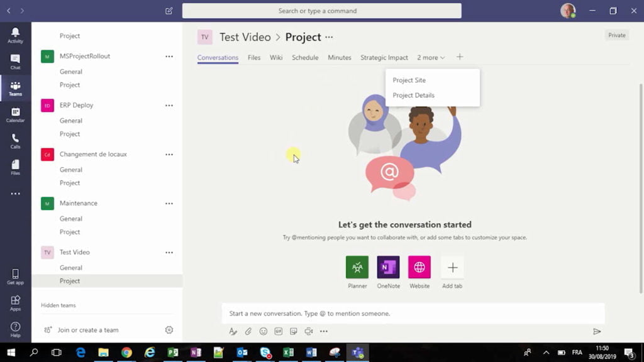The image size is (644, 362).
Task: Open the Strategic Impact tab
Action: pyautogui.click(x=384, y=57)
